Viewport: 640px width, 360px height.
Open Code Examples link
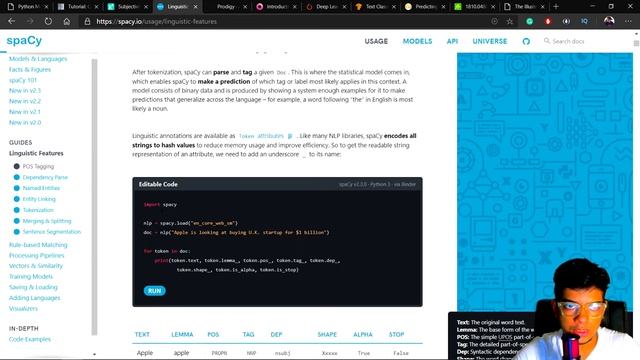tap(30, 340)
